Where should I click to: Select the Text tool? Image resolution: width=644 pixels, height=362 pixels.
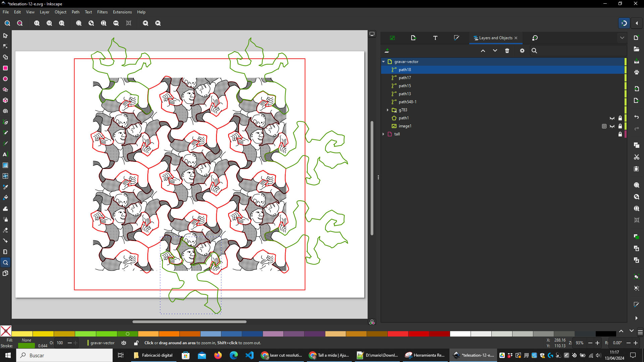(5, 154)
